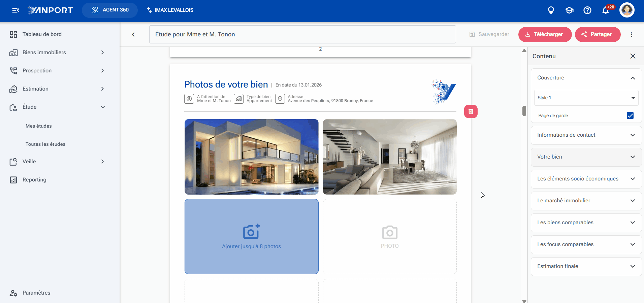
Task: Click the Partager button
Action: point(598,34)
